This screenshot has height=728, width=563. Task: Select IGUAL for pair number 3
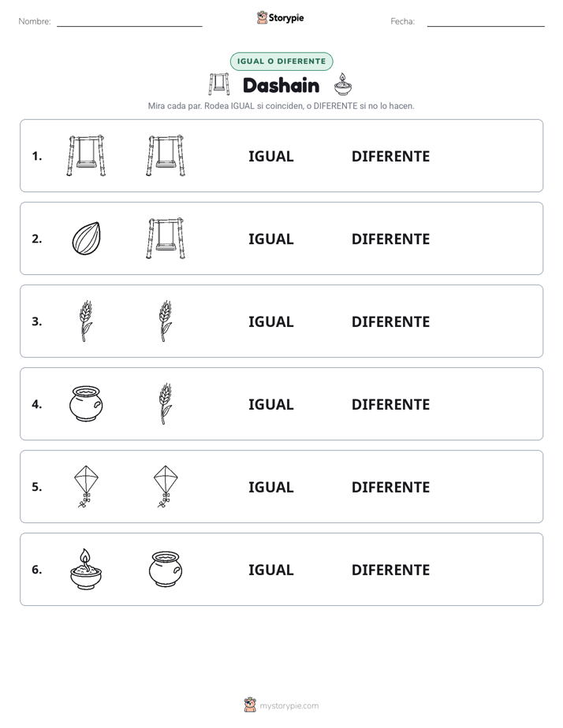[270, 321]
